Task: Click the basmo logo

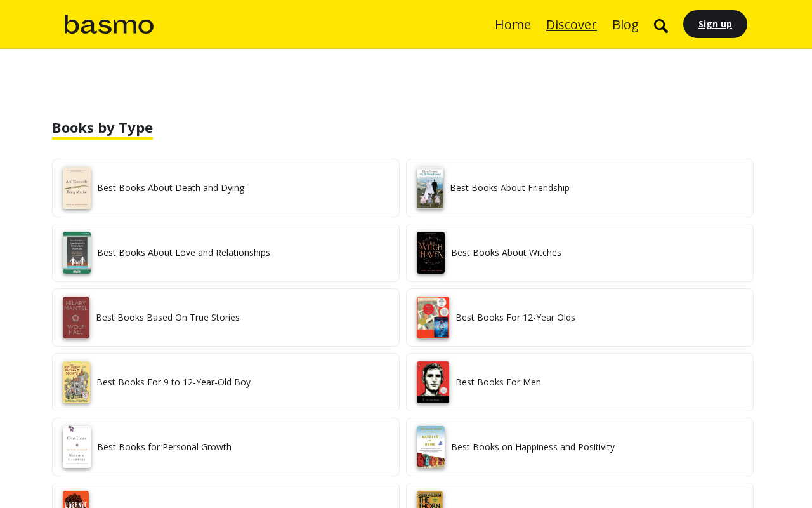Action: 109,25
